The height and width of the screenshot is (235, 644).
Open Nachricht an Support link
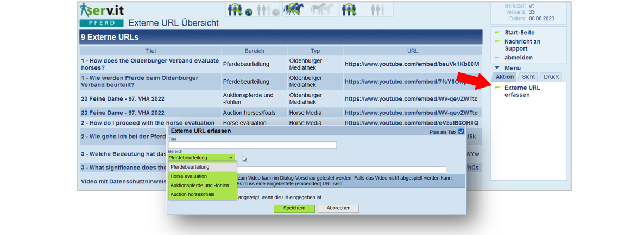(x=522, y=45)
